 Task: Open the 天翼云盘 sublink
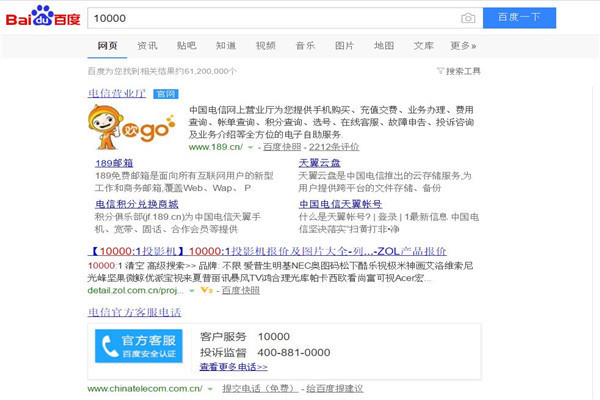(x=320, y=163)
